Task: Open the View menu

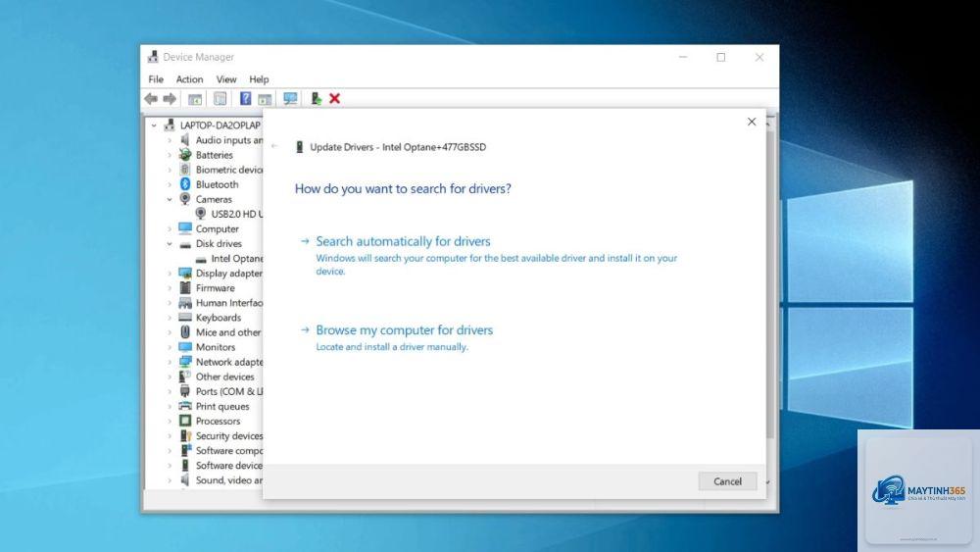Action: [226, 79]
